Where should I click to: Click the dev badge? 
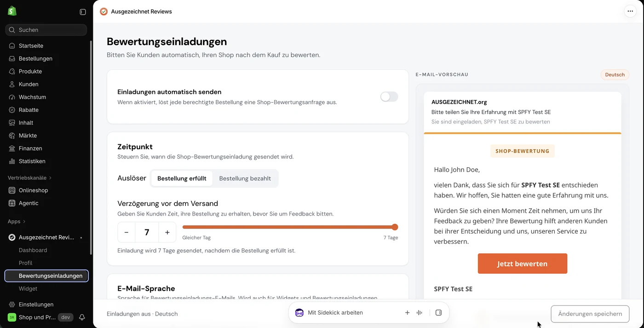[66, 317]
